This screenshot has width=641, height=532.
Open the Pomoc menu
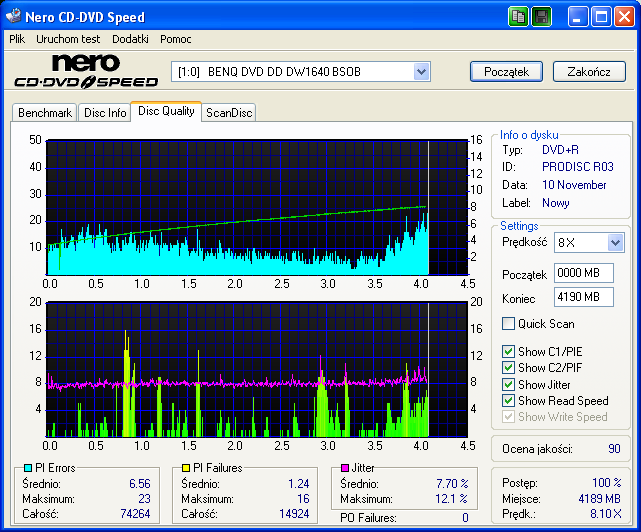tap(175, 39)
